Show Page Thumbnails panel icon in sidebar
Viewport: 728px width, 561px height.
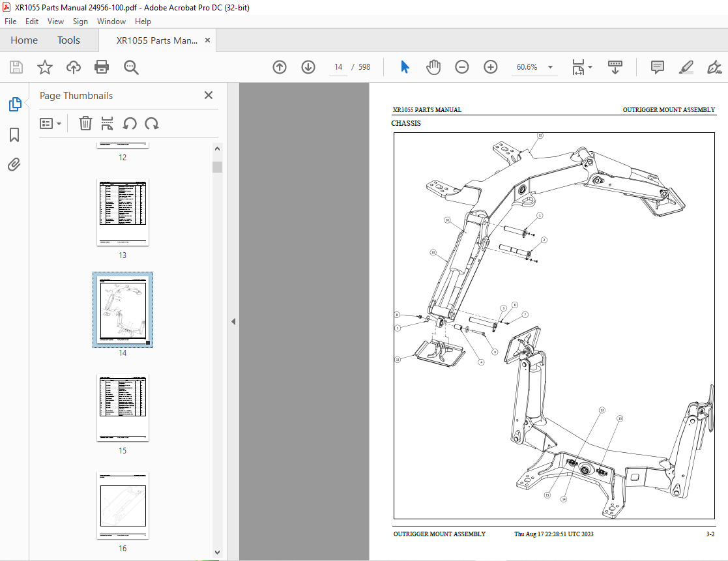click(x=15, y=104)
